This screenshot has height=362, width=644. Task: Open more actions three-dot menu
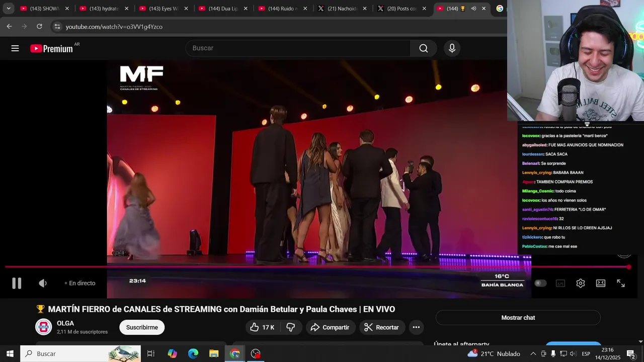(x=416, y=327)
